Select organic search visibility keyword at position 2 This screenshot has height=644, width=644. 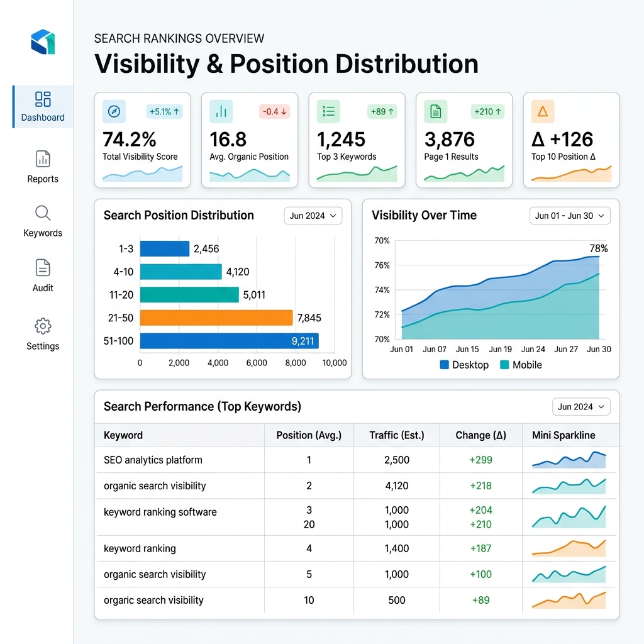155,486
